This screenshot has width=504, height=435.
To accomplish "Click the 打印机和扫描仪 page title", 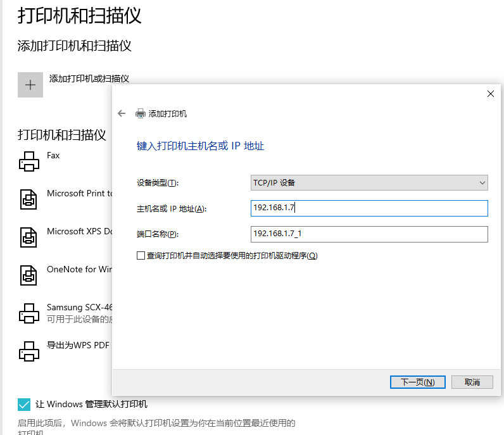I will tap(79, 15).
